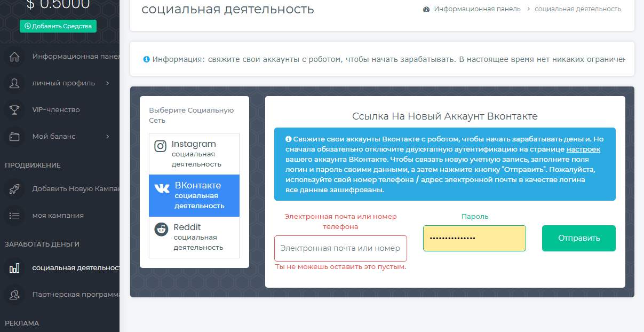Viewport: 644px width, 332px height.
Task: Expand the Мой баланс submenu chevron
Action: (x=107, y=137)
